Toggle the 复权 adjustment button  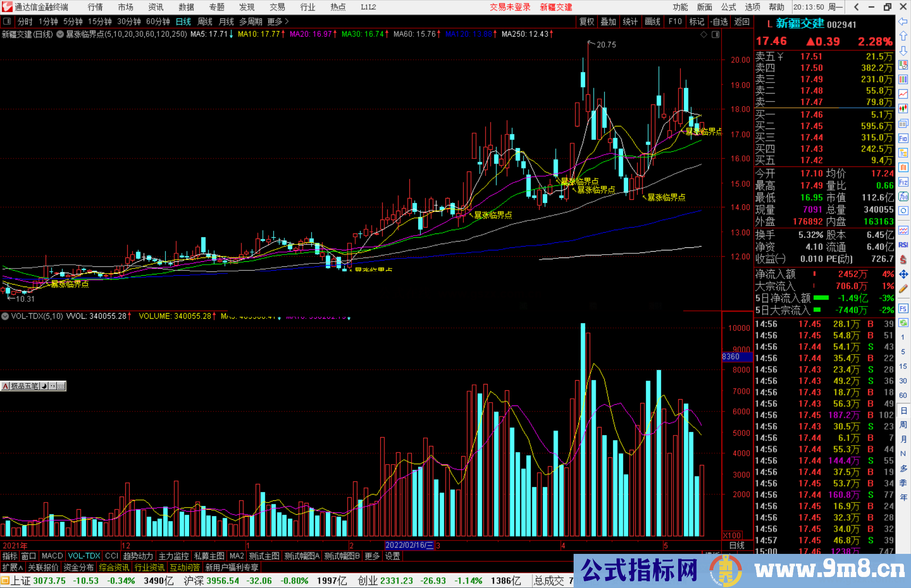tap(587, 21)
